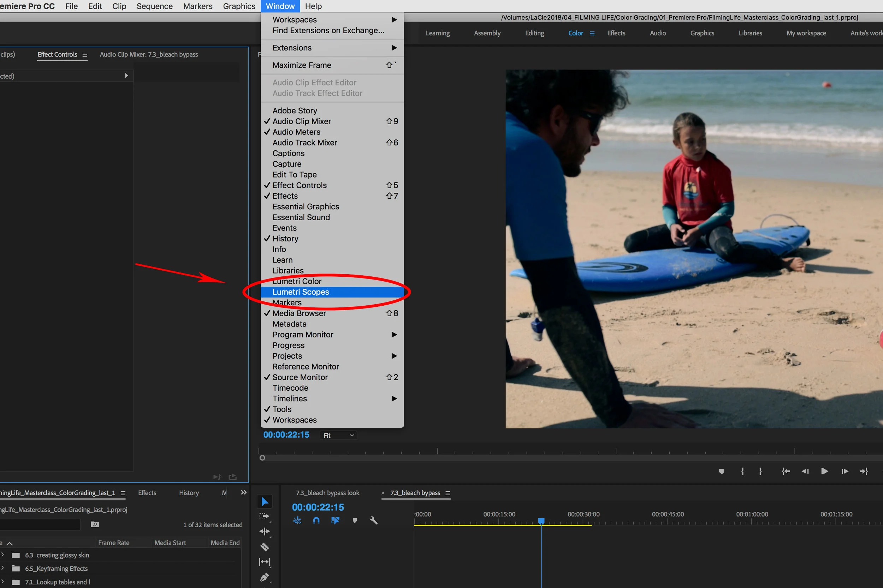Switch to 7.3_bleach bypass look tab
The width and height of the screenshot is (883, 588).
(x=327, y=493)
